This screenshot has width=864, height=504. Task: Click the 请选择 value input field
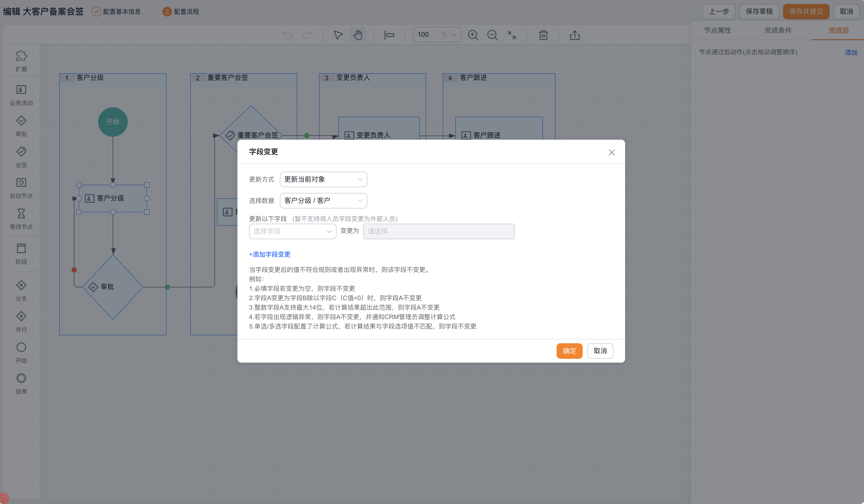coord(439,232)
